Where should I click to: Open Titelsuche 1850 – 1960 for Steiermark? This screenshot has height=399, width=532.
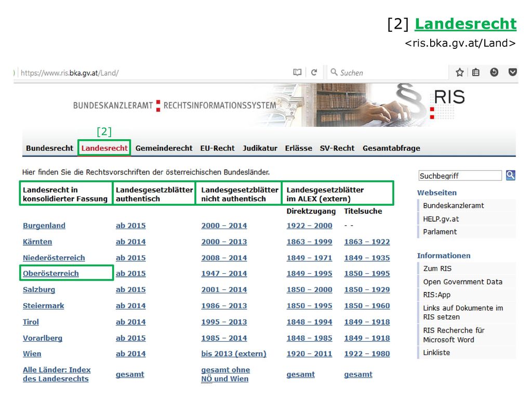(367, 305)
